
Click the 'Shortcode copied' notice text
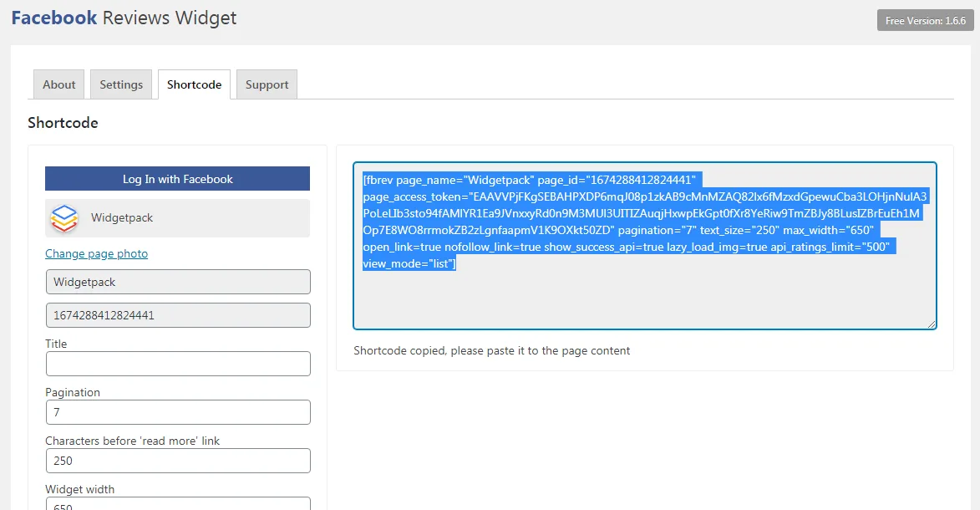[x=491, y=350]
